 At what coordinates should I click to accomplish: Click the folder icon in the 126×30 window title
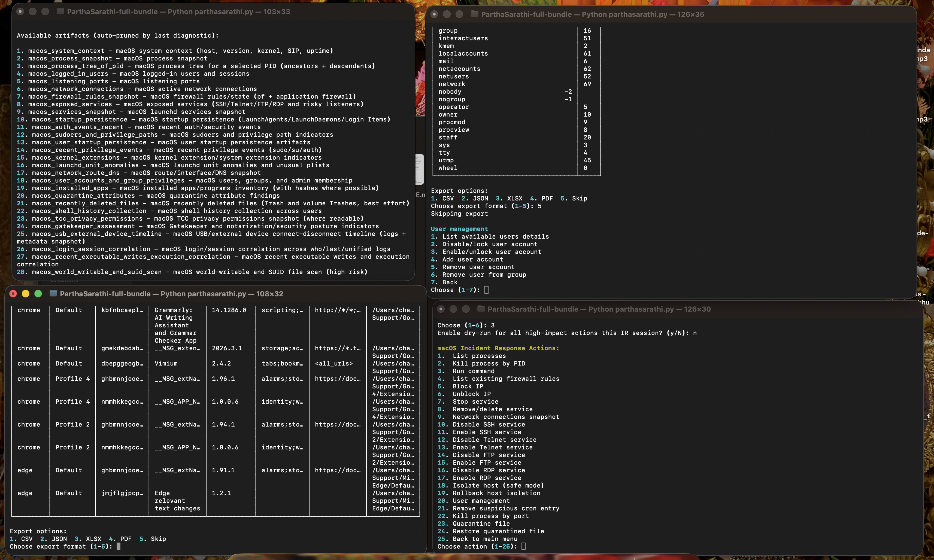(481, 309)
